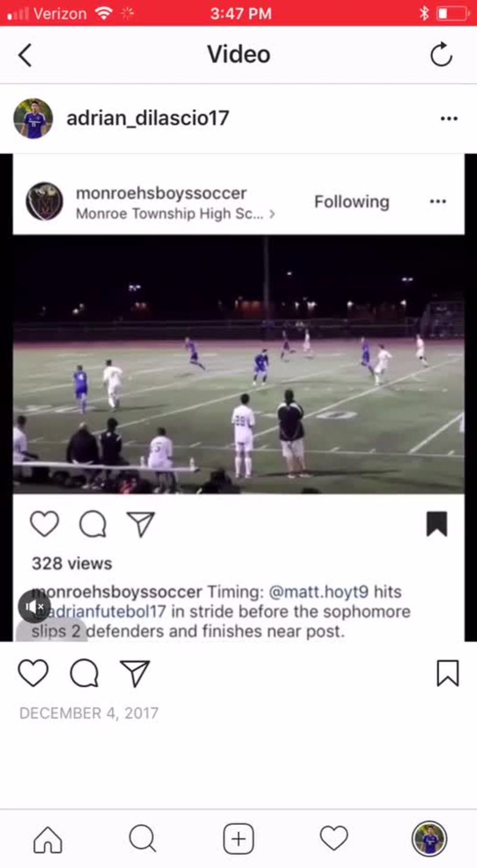This screenshot has width=477, height=868.
Task: Create a new post with plus icon
Action: (x=238, y=839)
